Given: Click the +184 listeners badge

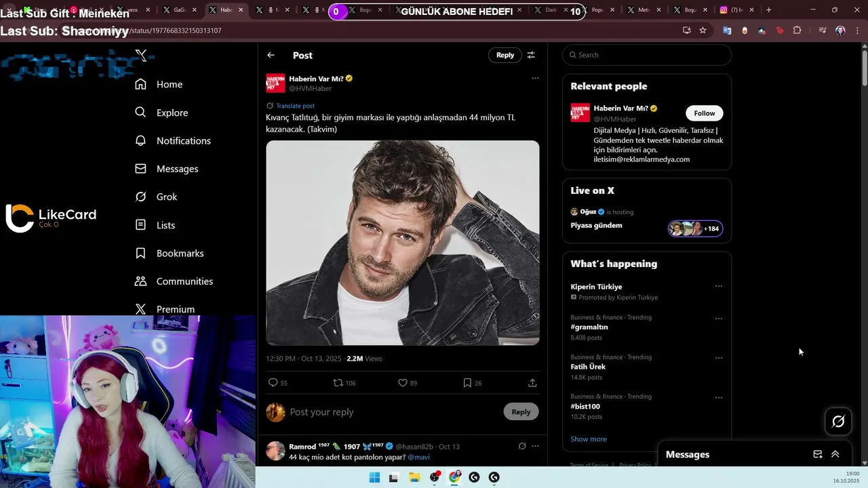Looking at the screenshot, I should click(695, 228).
